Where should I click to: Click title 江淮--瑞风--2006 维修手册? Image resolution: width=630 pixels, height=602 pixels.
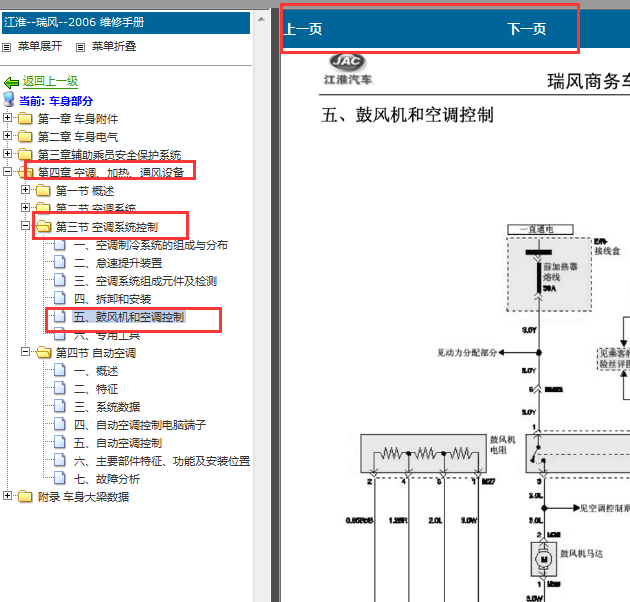[x=74, y=22]
